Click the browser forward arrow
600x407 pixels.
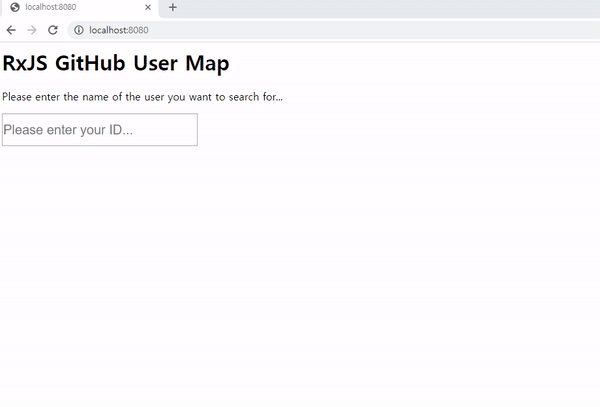32,30
